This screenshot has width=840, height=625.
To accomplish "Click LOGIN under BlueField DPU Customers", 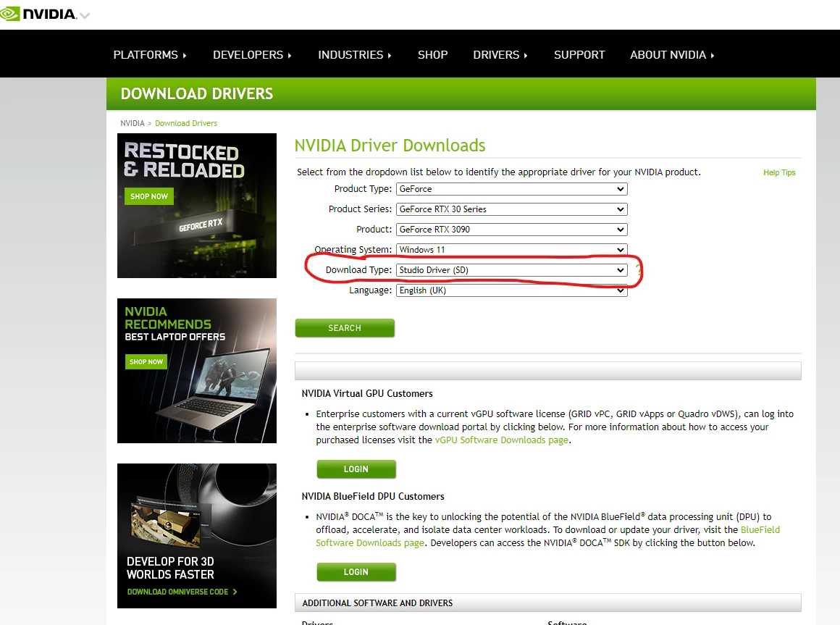I will click(356, 572).
